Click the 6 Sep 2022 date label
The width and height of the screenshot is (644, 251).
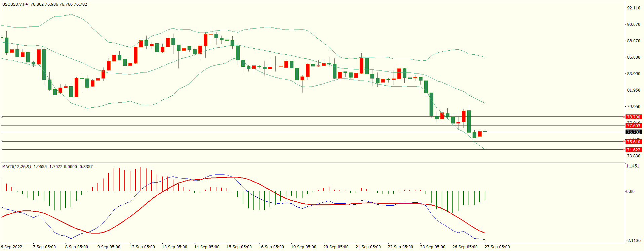[11, 247]
